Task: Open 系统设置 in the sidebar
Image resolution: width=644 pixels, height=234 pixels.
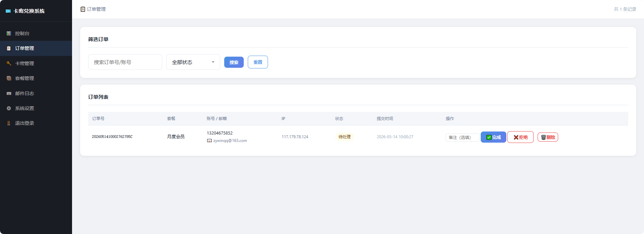Action: click(x=36, y=108)
